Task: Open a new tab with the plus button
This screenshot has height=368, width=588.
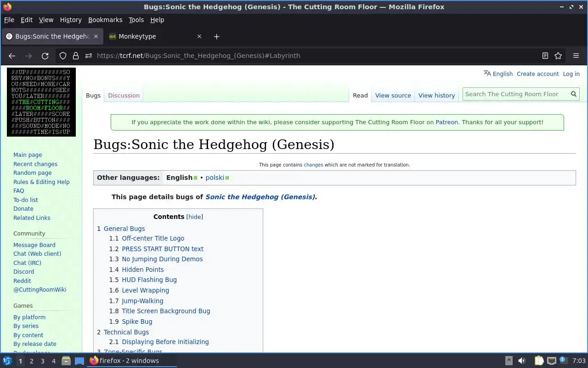Action: click(216, 36)
